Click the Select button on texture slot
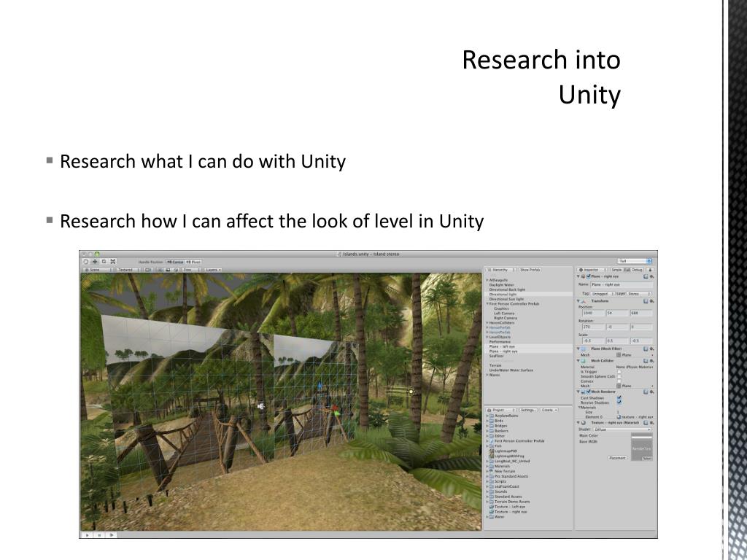This screenshot has width=747, height=560. coord(646,459)
